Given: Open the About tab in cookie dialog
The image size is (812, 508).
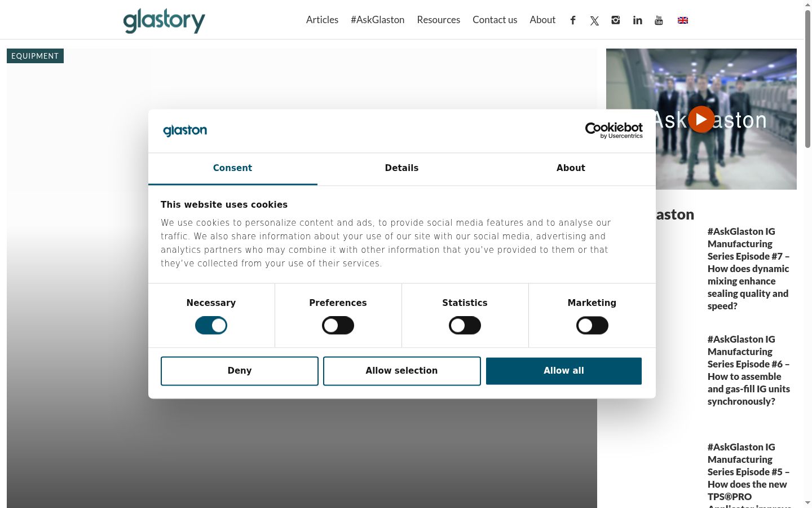Looking at the screenshot, I should [571, 168].
